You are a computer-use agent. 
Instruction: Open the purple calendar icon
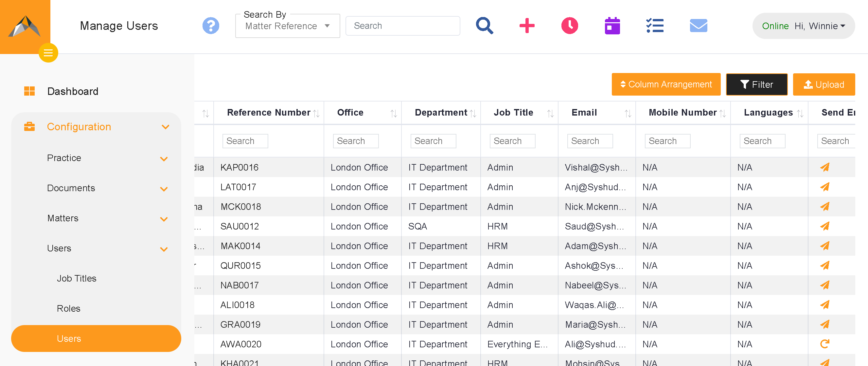(x=612, y=26)
